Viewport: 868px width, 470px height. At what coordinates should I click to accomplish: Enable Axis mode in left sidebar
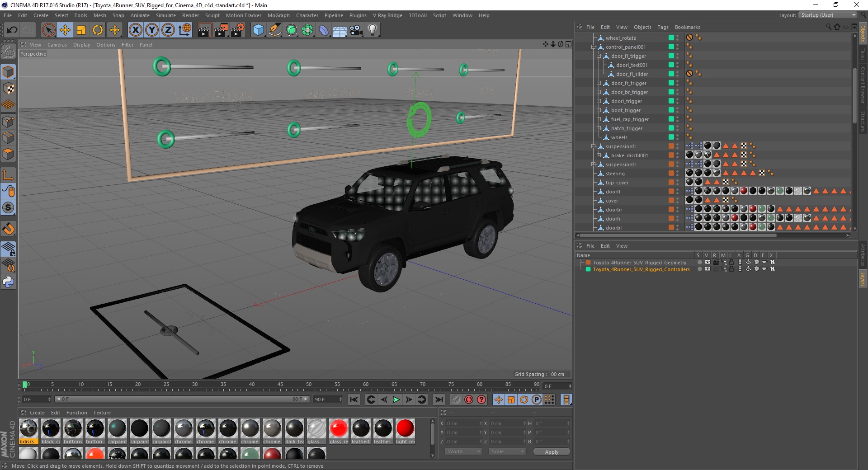pos(8,175)
